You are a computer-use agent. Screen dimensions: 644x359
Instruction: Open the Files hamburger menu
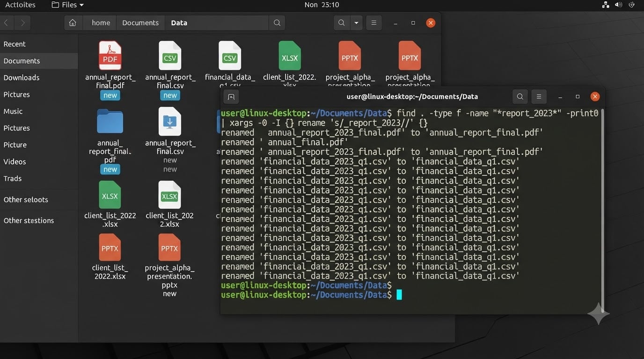(373, 22)
